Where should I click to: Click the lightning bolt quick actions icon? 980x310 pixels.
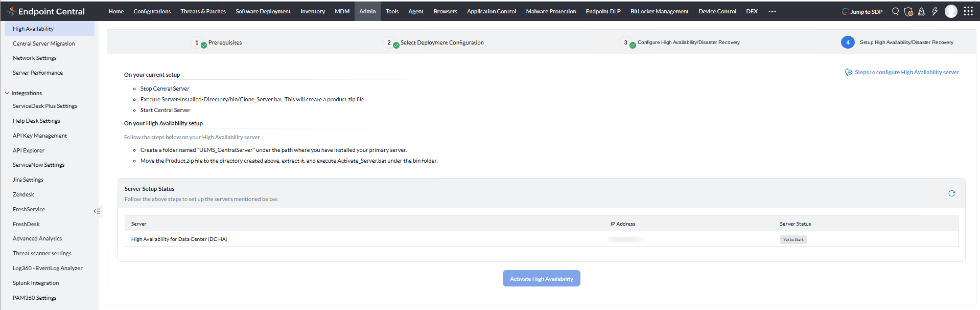935,11
